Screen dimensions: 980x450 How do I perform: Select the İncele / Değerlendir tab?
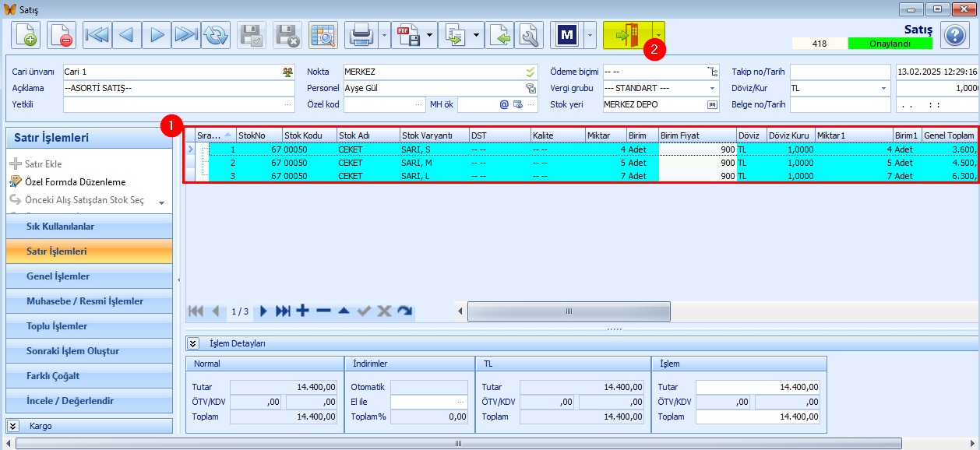coord(89,401)
